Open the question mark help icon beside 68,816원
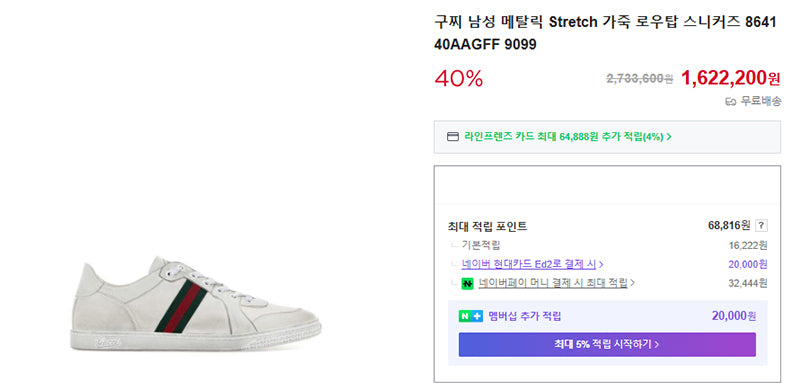The image size is (800, 390). (761, 226)
